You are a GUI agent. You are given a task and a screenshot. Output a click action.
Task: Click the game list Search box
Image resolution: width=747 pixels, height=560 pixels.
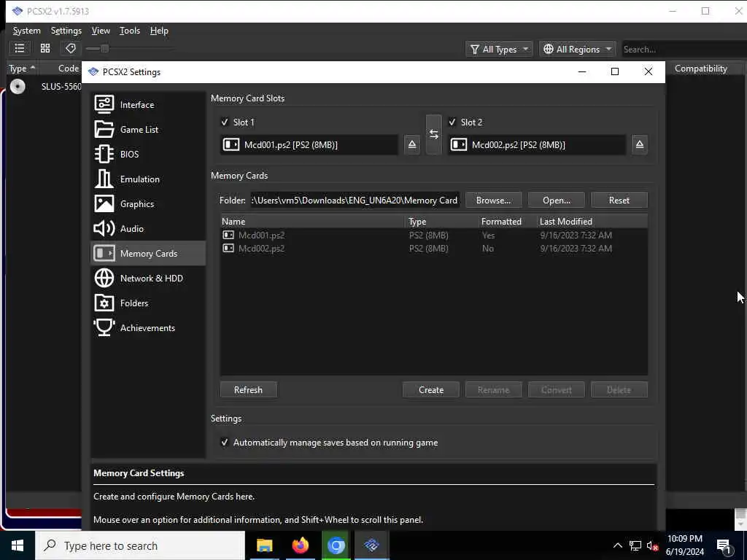684,49
